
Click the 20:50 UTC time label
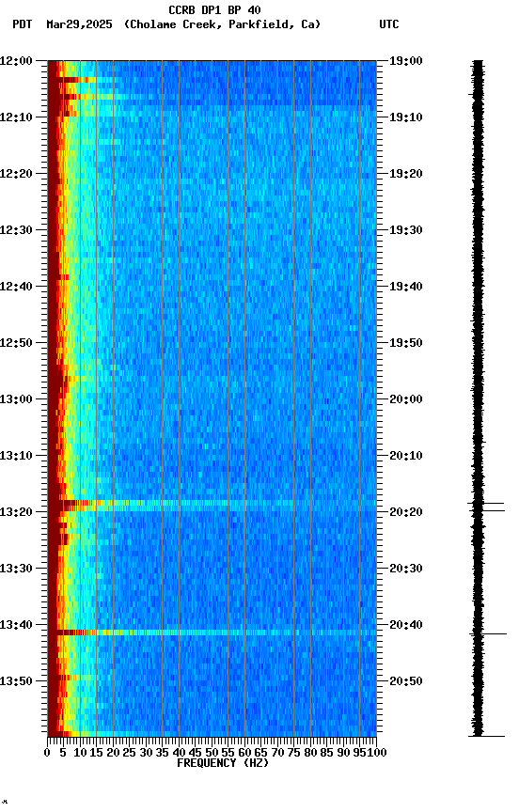click(405, 682)
